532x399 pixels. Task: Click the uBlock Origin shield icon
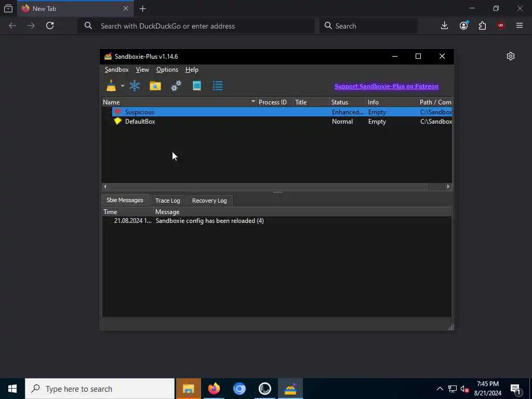click(x=501, y=25)
